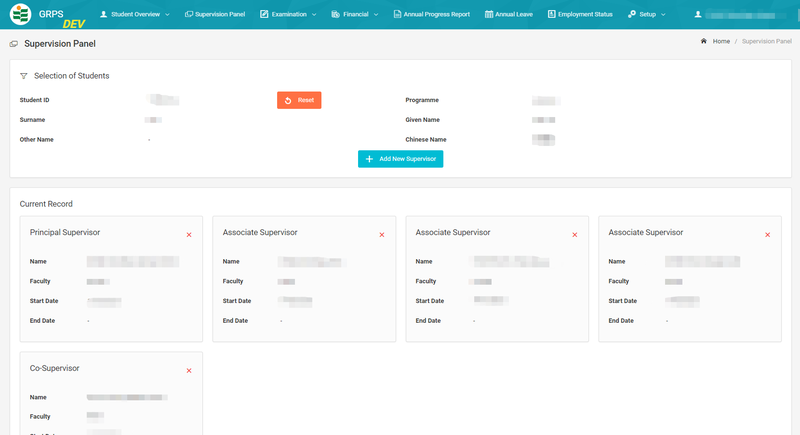Click the Setup gears icon
The image size is (800, 435).
[x=632, y=14]
